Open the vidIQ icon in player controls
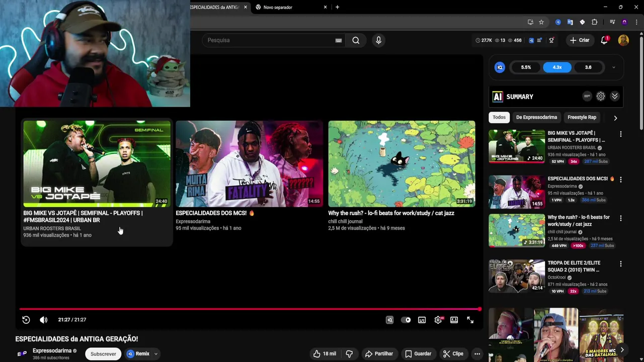This screenshot has height=362, width=644. pos(389,320)
